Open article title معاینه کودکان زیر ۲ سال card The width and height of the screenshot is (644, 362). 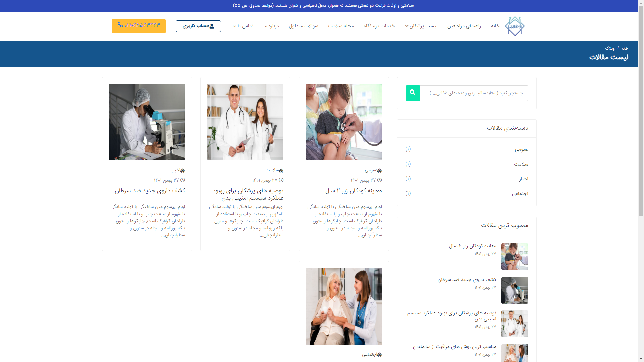tap(354, 191)
